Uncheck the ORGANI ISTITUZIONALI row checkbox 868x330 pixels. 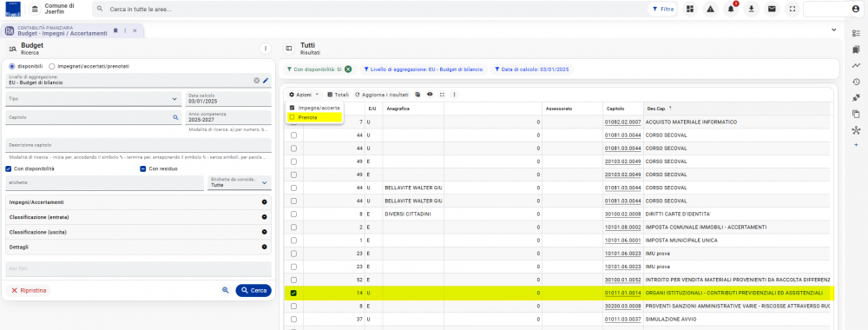(x=293, y=293)
